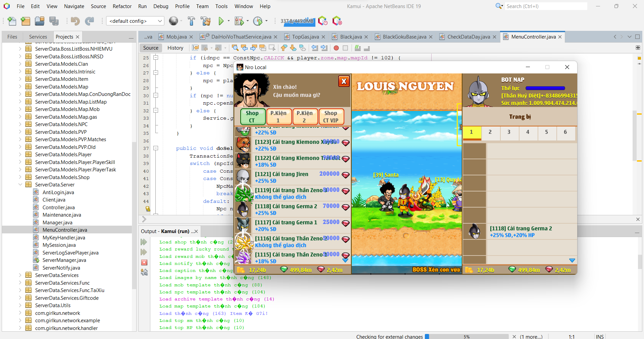Image resolution: width=644 pixels, height=339 pixels.
Task: Start macro recording with red circle icon
Action: click(336, 48)
